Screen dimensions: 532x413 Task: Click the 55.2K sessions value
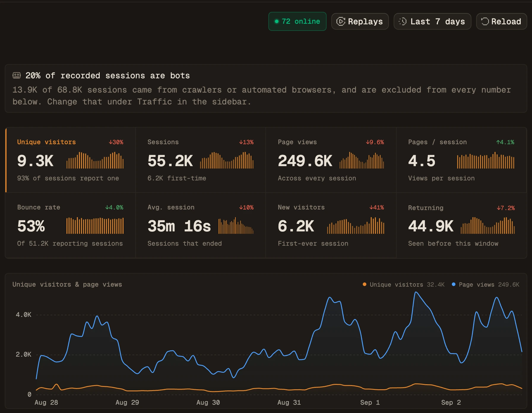[x=170, y=161]
